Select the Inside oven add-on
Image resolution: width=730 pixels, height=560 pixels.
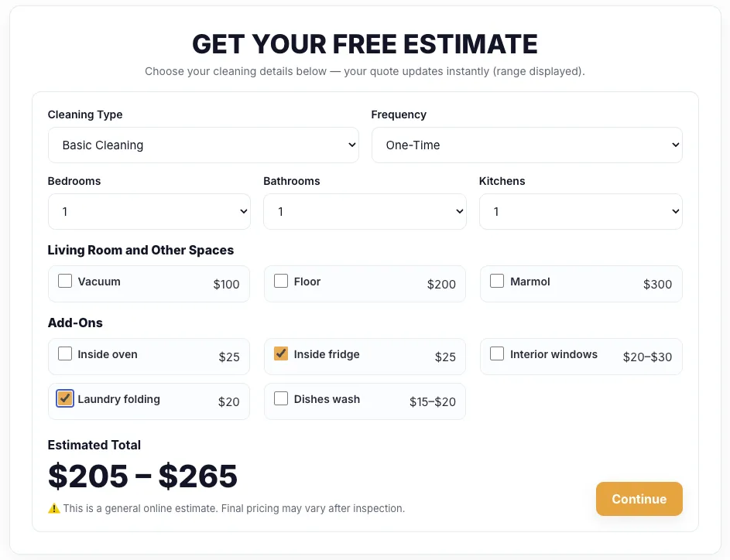(x=65, y=353)
